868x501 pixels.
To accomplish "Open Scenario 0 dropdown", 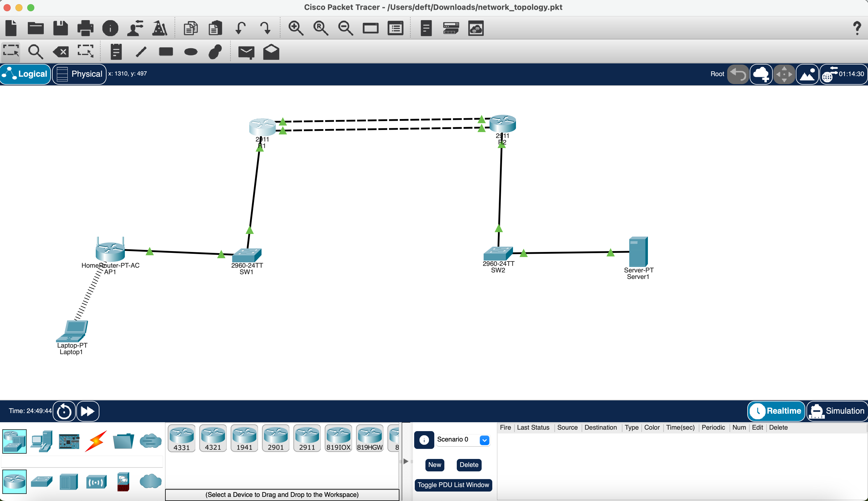I will coord(484,440).
